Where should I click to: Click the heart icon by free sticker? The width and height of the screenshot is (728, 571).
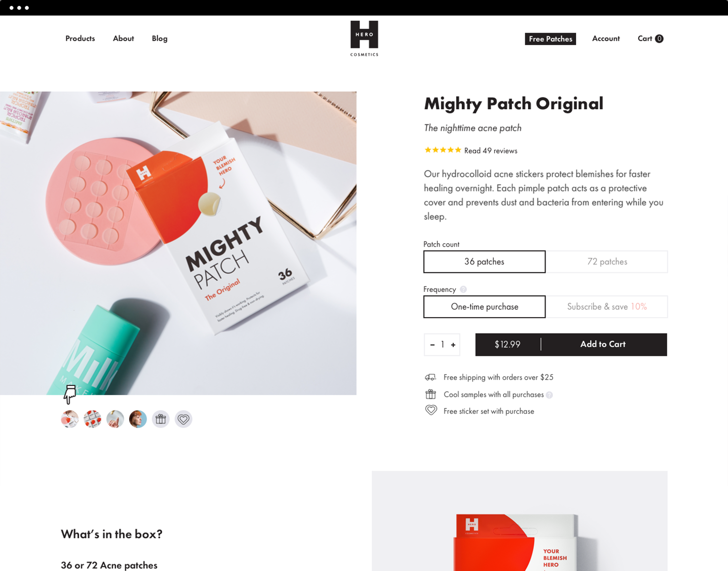coord(431,410)
